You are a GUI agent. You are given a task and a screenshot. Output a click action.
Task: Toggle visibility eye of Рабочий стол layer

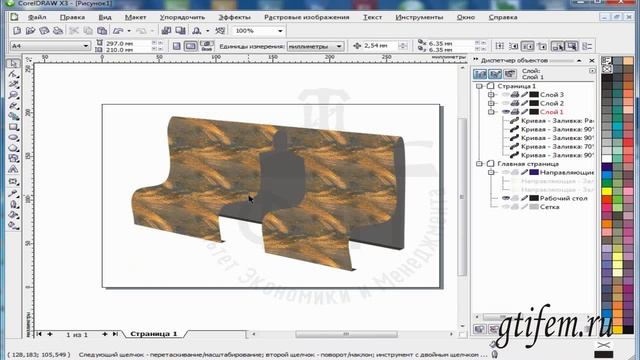(x=506, y=198)
